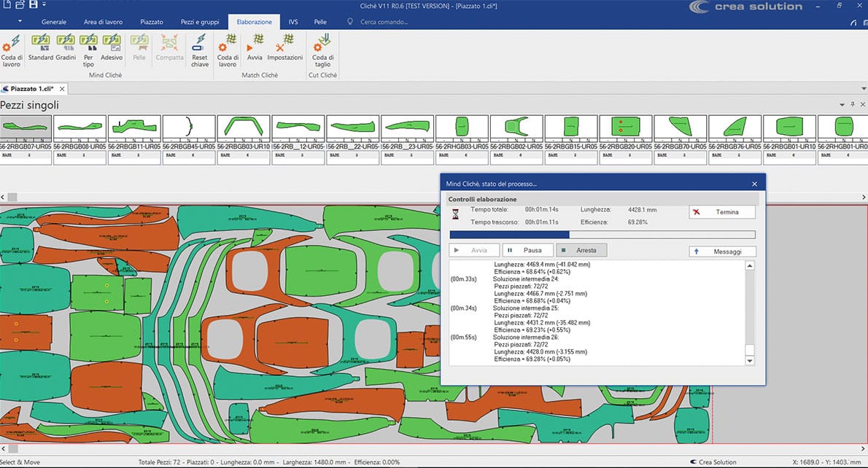Click the save icon in title bar
868x468 pixels.
point(34,6)
